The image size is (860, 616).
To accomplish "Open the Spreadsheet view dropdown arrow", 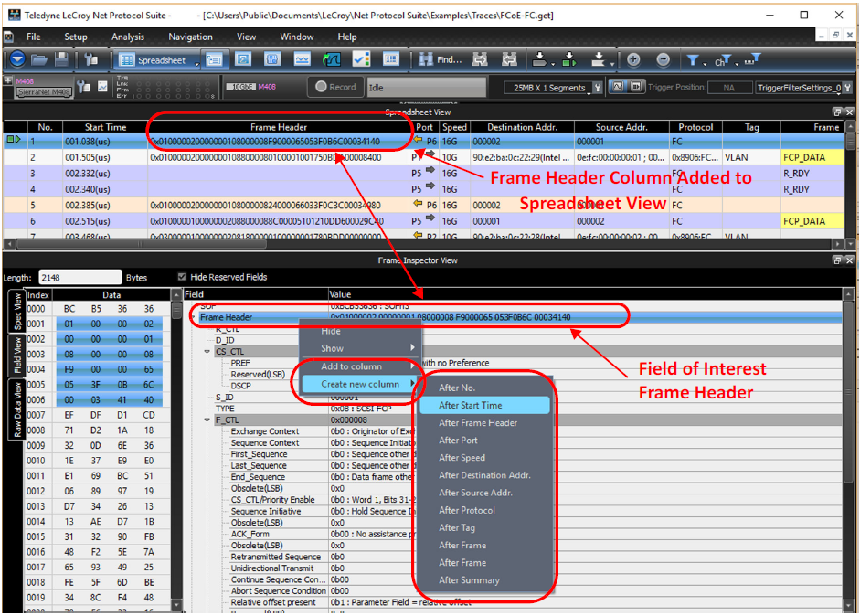I will (x=196, y=64).
